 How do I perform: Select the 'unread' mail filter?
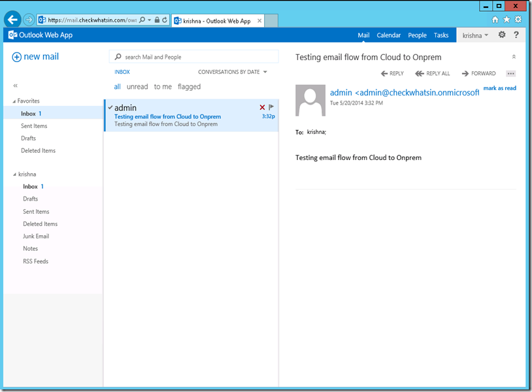[137, 87]
